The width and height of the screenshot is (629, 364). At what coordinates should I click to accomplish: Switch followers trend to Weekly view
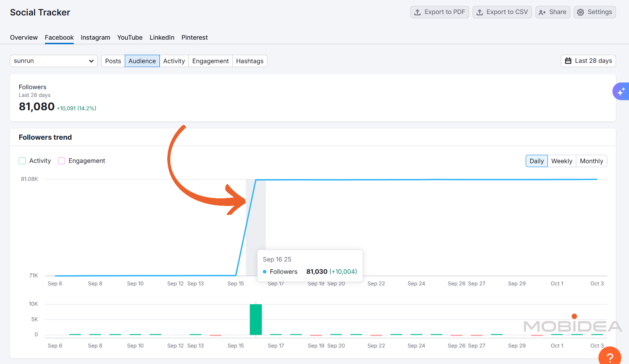(562, 161)
